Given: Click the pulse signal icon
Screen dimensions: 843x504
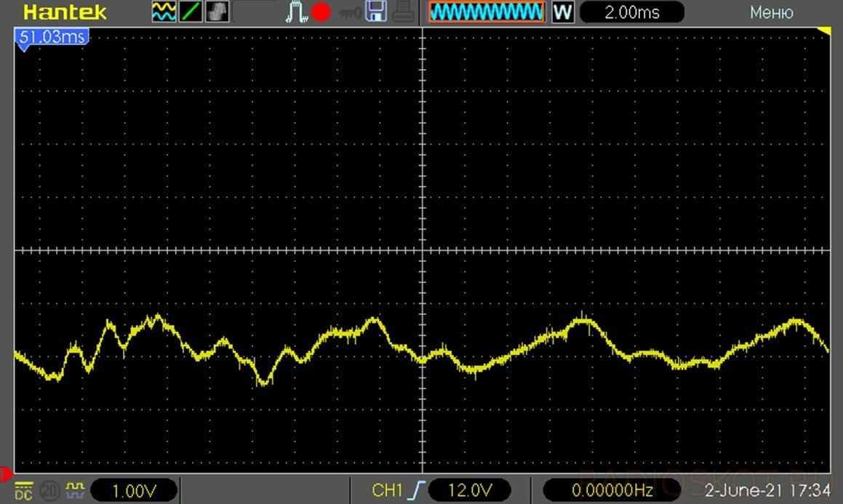Looking at the screenshot, I should click(x=295, y=12).
